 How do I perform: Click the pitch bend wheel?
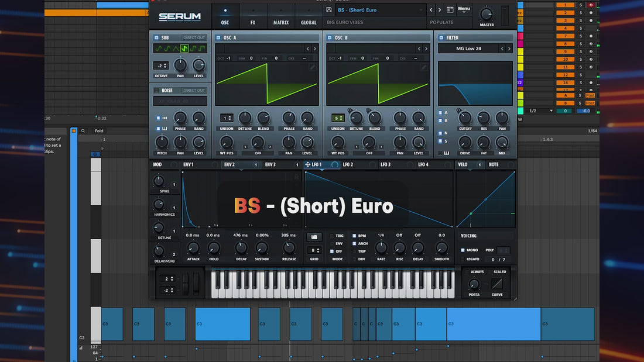(186, 283)
